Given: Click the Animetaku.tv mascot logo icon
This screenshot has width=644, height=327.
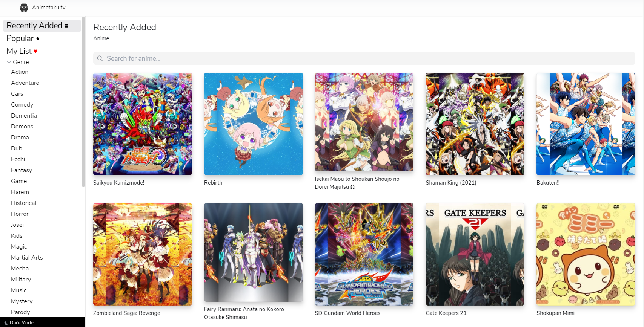Looking at the screenshot, I should (x=24, y=8).
